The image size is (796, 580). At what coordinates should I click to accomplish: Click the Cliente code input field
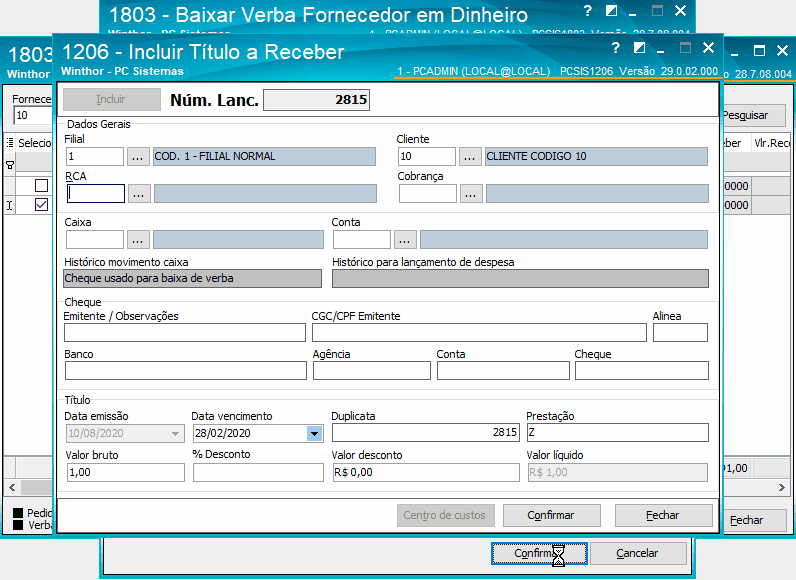click(426, 156)
